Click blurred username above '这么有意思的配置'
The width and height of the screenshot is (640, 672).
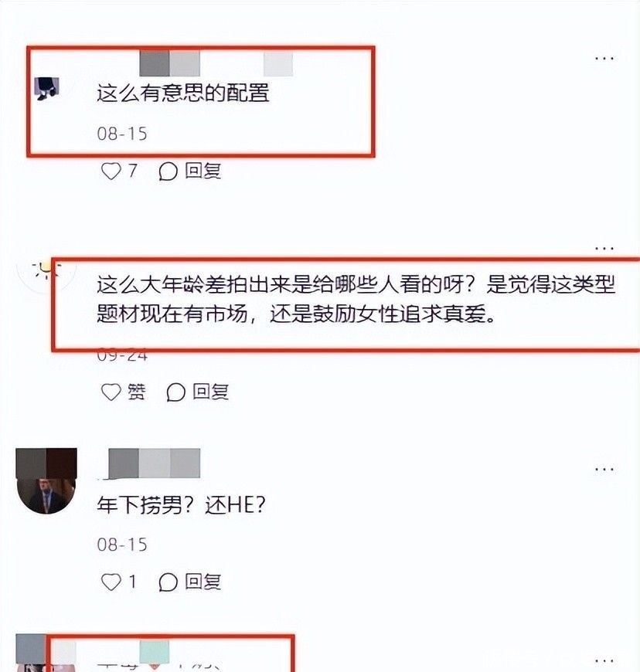pos(216,63)
